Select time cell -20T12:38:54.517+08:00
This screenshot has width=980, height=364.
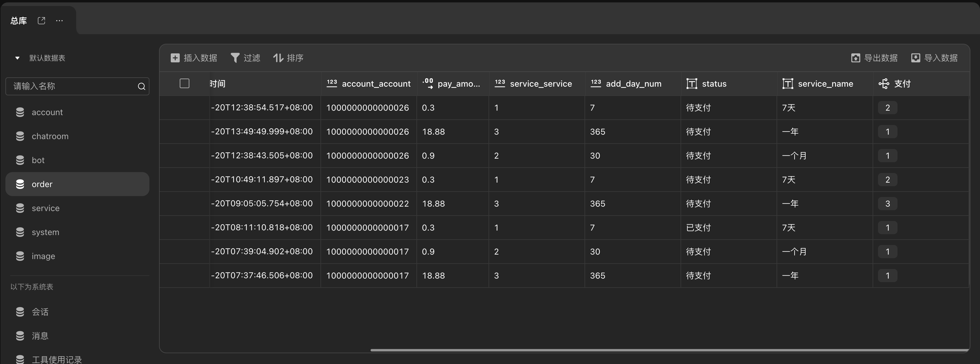(265, 108)
